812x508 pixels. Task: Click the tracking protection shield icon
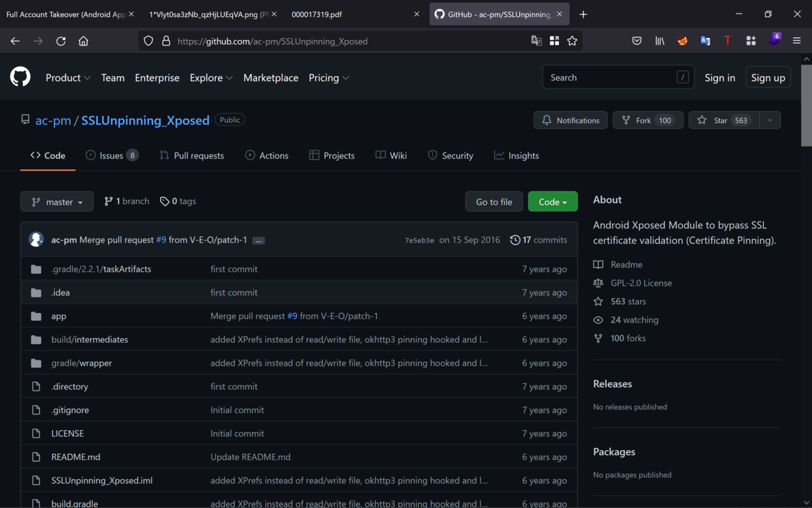148,41
